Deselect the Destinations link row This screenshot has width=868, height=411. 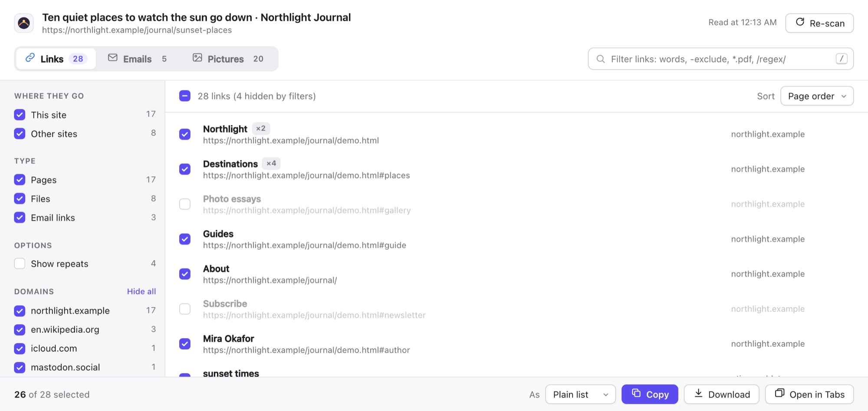coord(185,169)
